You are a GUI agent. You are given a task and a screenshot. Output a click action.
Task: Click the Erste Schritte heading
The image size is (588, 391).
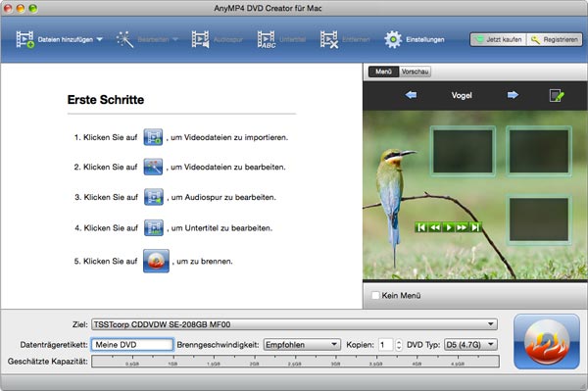click(106, 100)
